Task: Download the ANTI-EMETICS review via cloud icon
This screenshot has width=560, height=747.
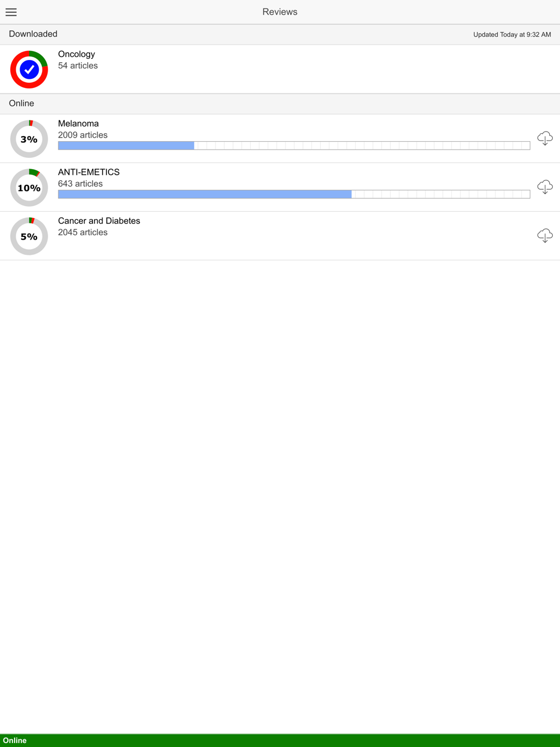Action: pyautogui.click(x=545, y=187)
